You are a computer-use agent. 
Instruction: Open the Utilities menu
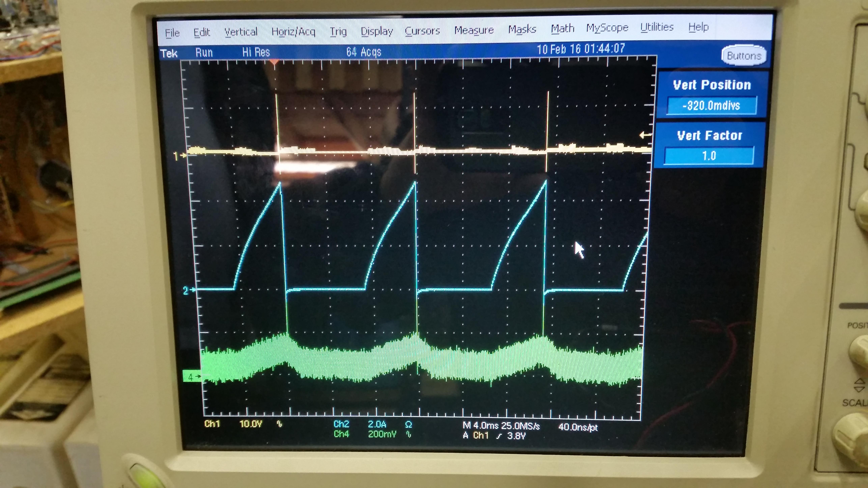(657, 27)
